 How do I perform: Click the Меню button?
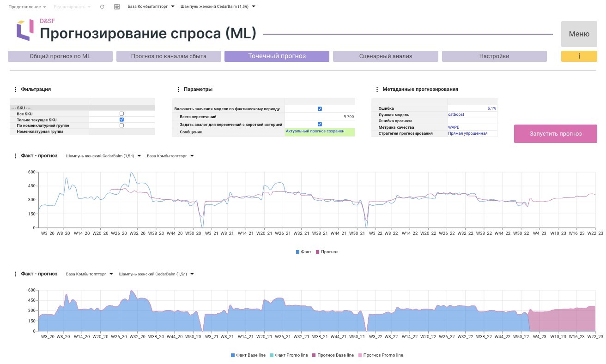pos(579,34)
